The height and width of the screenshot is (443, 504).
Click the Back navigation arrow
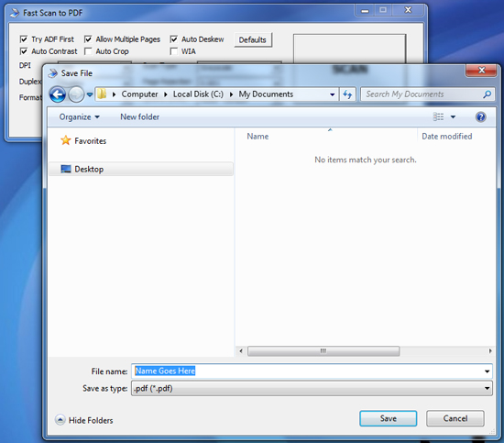click(x=58, y=94)
